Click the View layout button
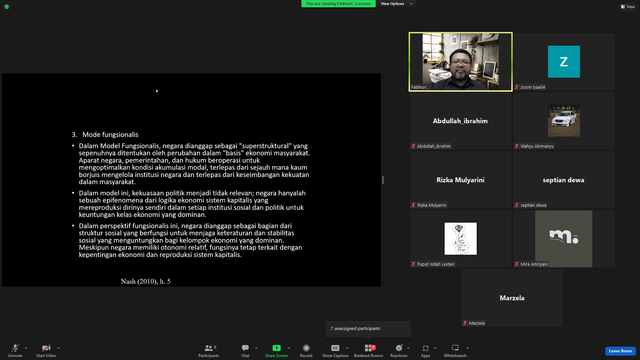Viewport: 640px width, 360px height. click(628, 7)
